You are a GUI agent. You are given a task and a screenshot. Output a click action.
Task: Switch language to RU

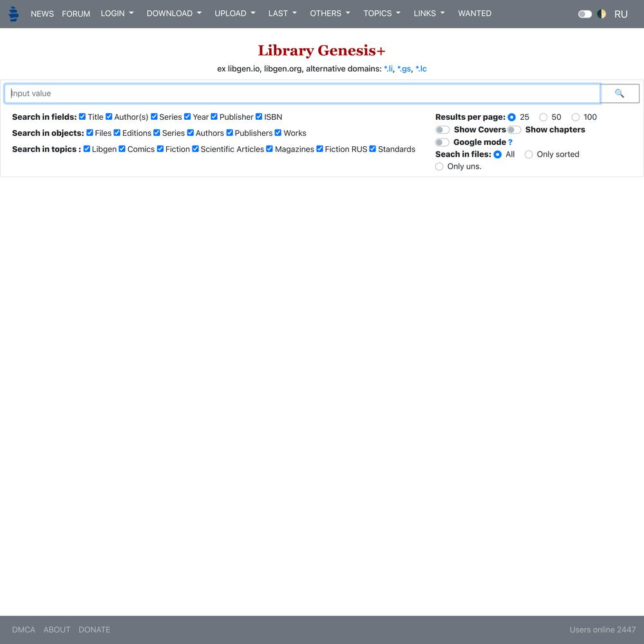pos(621,14)
